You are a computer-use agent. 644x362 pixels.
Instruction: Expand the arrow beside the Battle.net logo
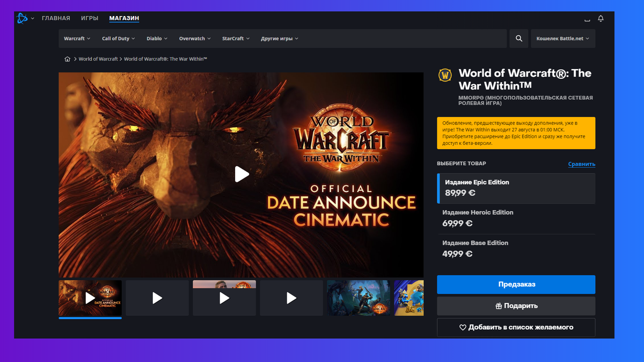point(32,19)
